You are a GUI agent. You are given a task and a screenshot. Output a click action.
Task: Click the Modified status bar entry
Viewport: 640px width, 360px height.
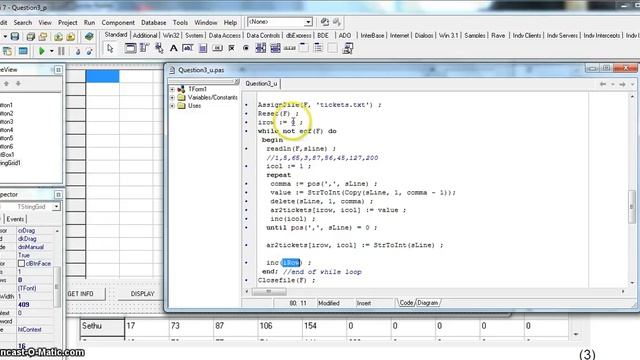329,303
